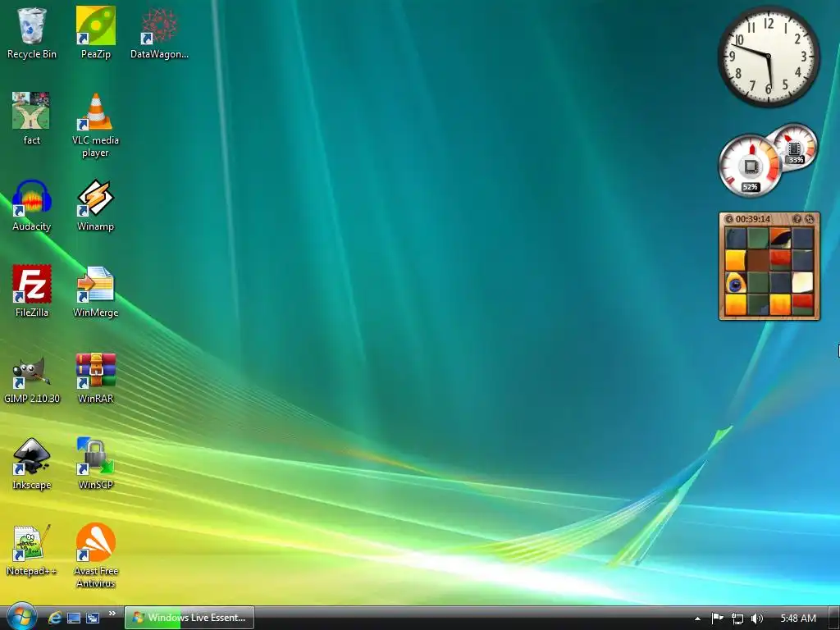
Task: Launch Internet Explorer from Quick Launch
Action: click(x=55, y=618)
